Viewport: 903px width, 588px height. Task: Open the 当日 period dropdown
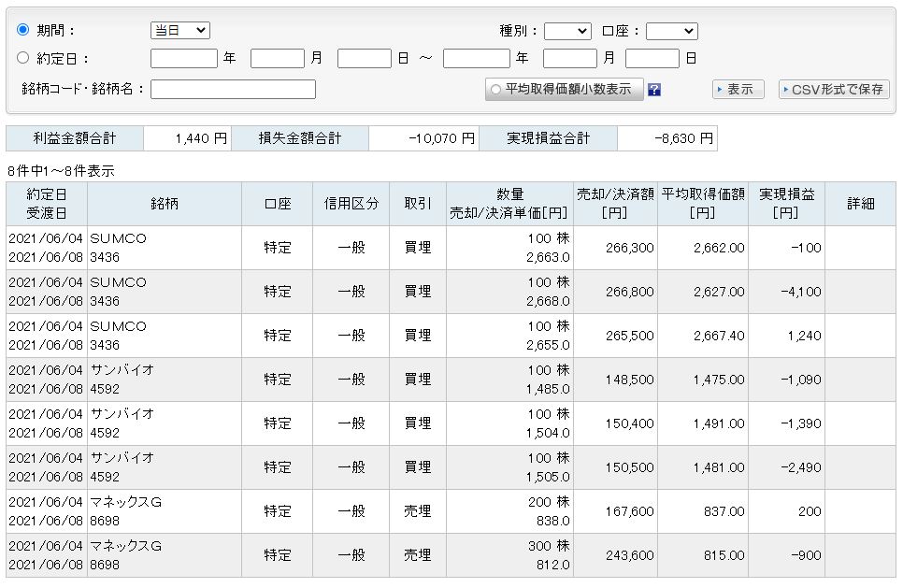(x=180, y=30)
